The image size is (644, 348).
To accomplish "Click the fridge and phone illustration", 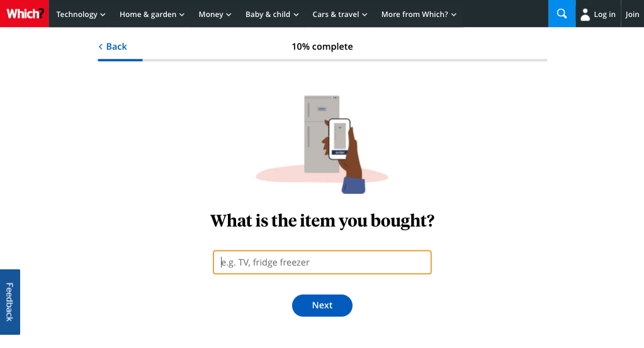I will point(322,144).
